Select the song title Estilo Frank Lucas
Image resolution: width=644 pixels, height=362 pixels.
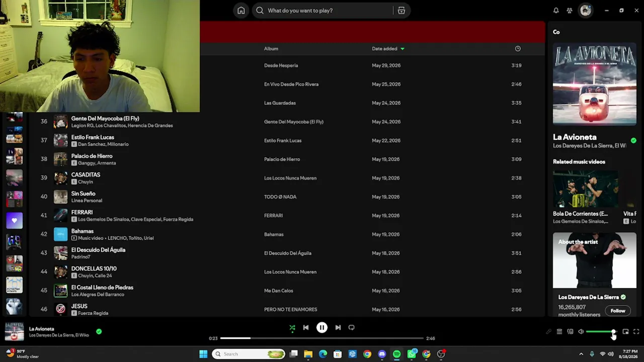(x=93, y=137)
